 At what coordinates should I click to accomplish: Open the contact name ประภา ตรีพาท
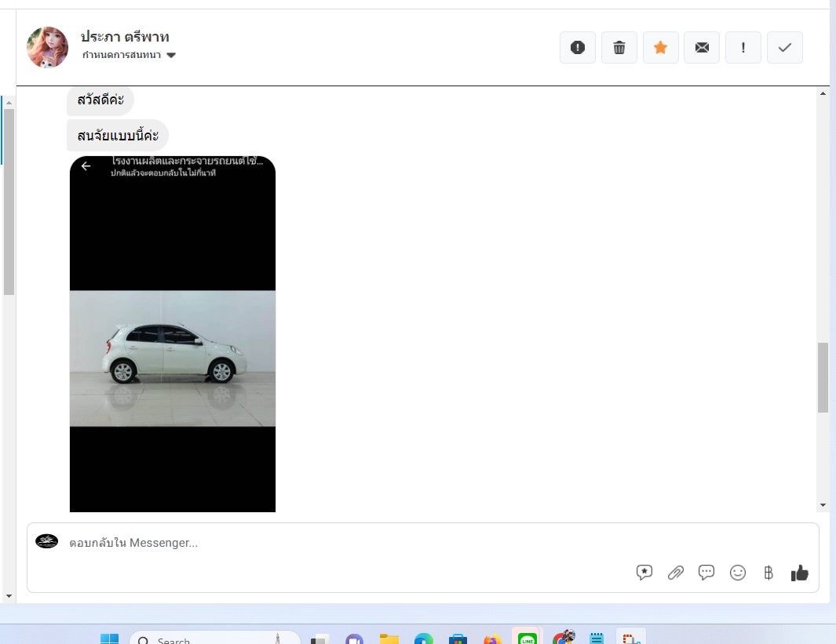(125, 37)
